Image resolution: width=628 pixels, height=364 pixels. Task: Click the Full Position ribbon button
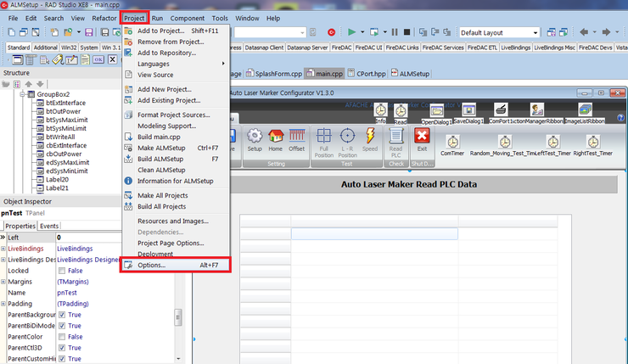point(323,143)
